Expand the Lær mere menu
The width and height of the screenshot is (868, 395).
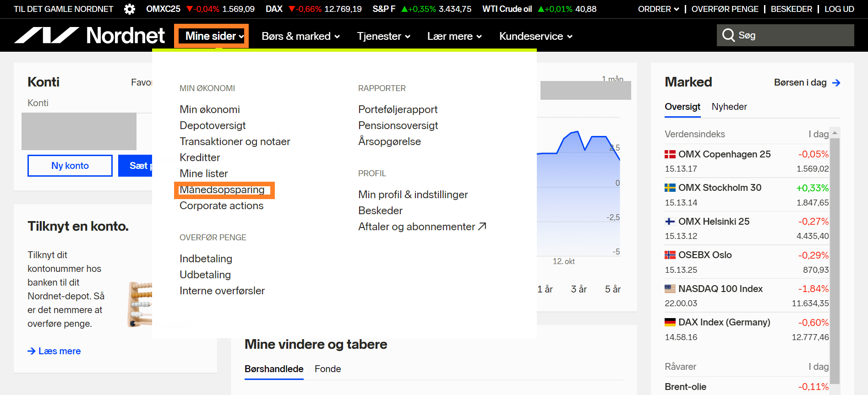tap(454, 36)
